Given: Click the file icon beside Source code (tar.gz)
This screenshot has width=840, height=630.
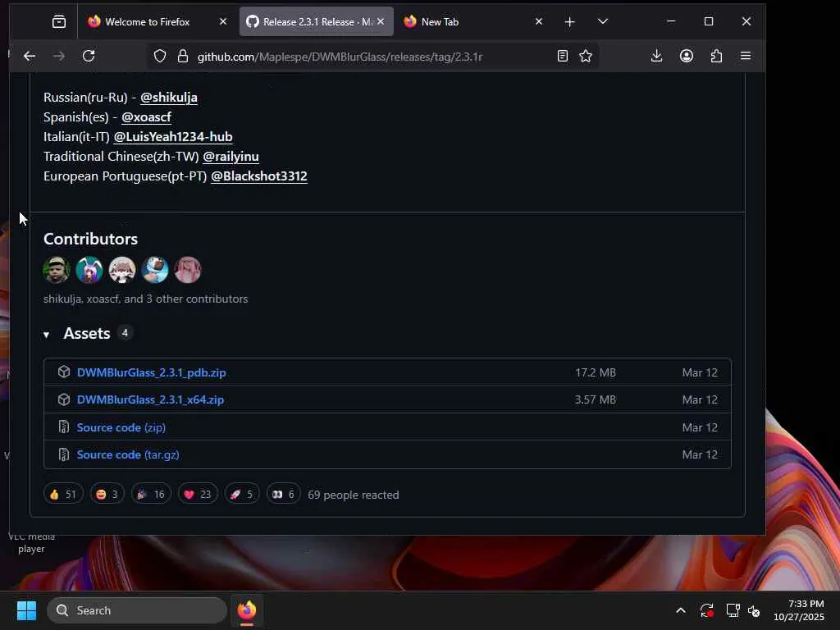Looking at the screenshot, I should (64, 454).
